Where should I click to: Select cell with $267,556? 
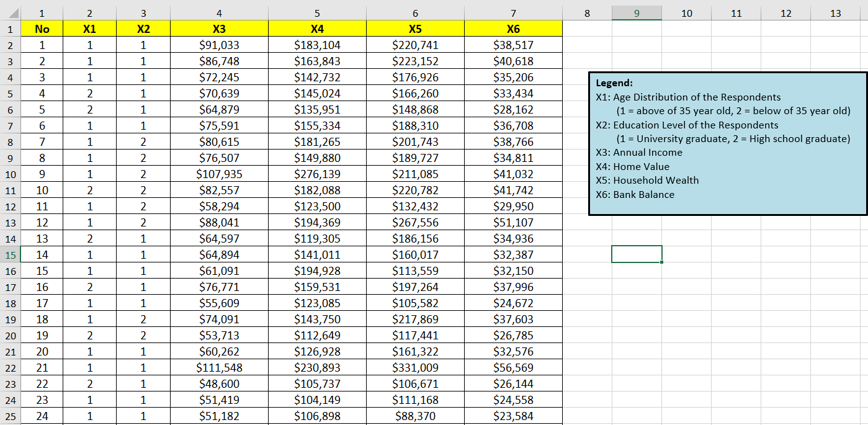(415, 222)
